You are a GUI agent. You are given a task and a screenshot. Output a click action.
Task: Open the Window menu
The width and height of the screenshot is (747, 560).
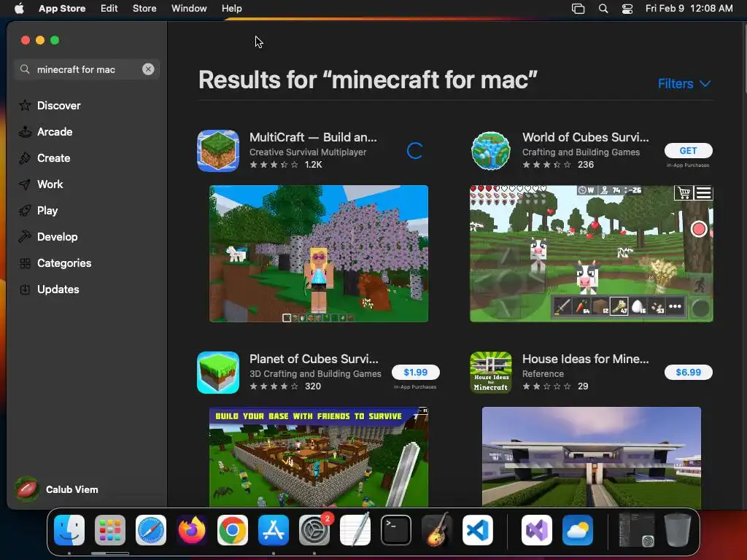189,9
